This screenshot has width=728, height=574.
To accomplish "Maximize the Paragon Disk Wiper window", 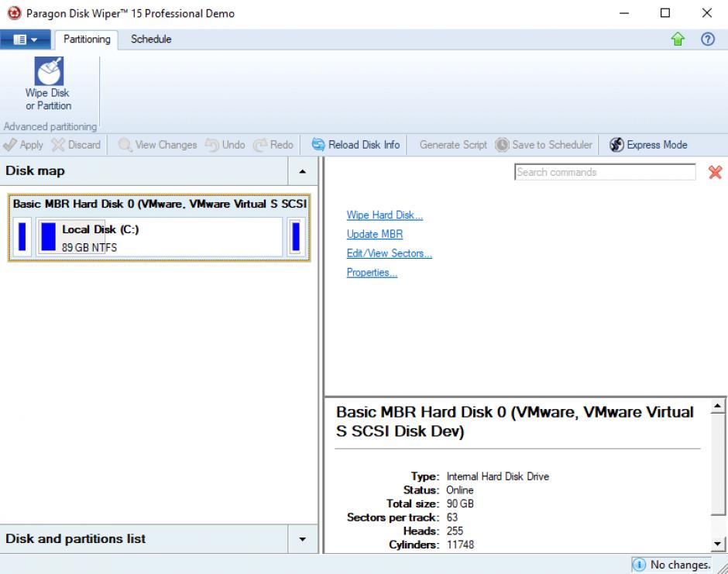I will (664, 13).
